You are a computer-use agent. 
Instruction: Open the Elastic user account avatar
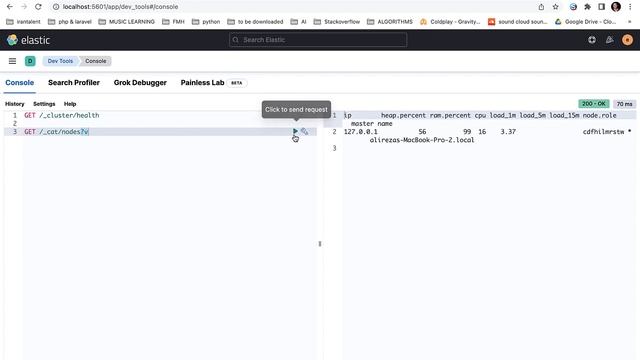(627, 40)
